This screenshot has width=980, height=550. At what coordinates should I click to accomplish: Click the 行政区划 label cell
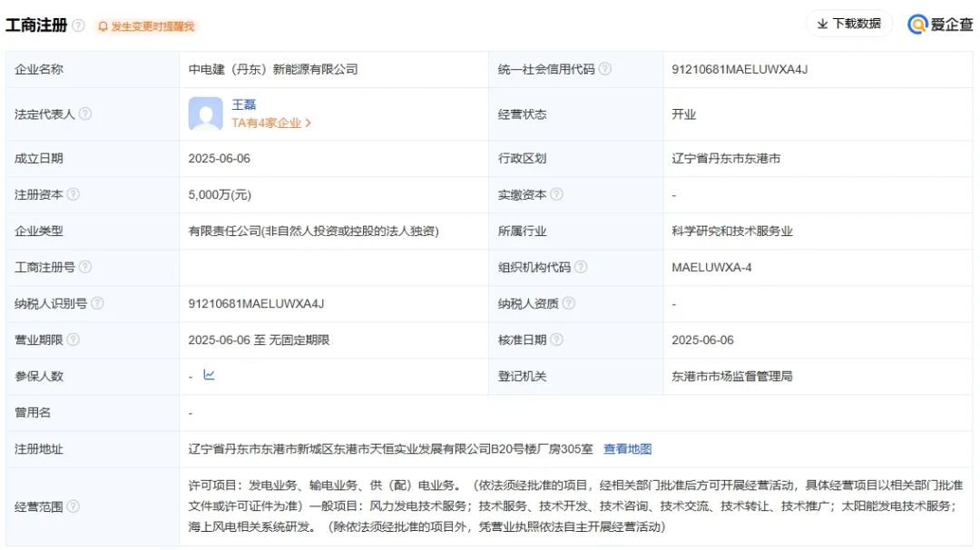click(x=575, y=159)
